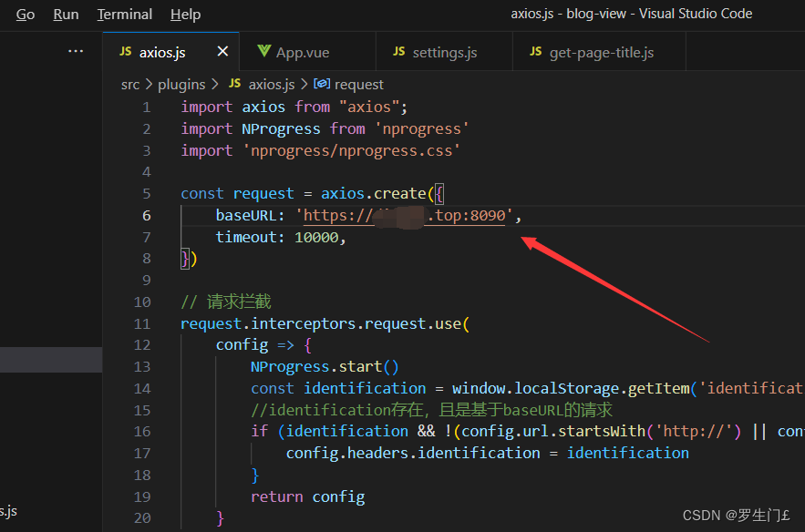Select the src breadcrumb segment
Viewport: 805px width, 532px height.
point(130,85)
